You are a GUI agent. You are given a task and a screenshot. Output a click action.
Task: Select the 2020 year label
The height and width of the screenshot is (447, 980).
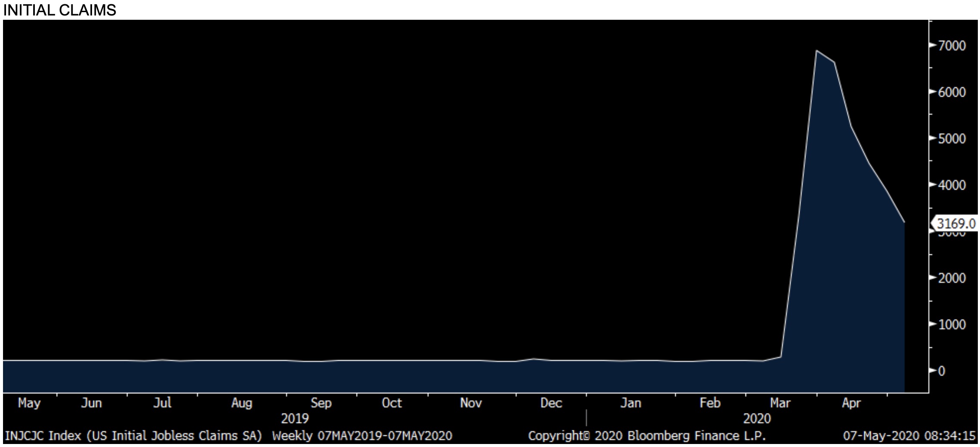pyautogui.click(x=757, y=419)
